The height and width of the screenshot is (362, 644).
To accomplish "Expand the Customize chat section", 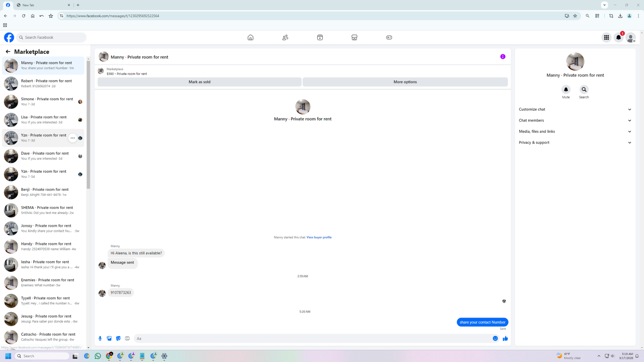I will pyautogui.click(x=575, y=109).
